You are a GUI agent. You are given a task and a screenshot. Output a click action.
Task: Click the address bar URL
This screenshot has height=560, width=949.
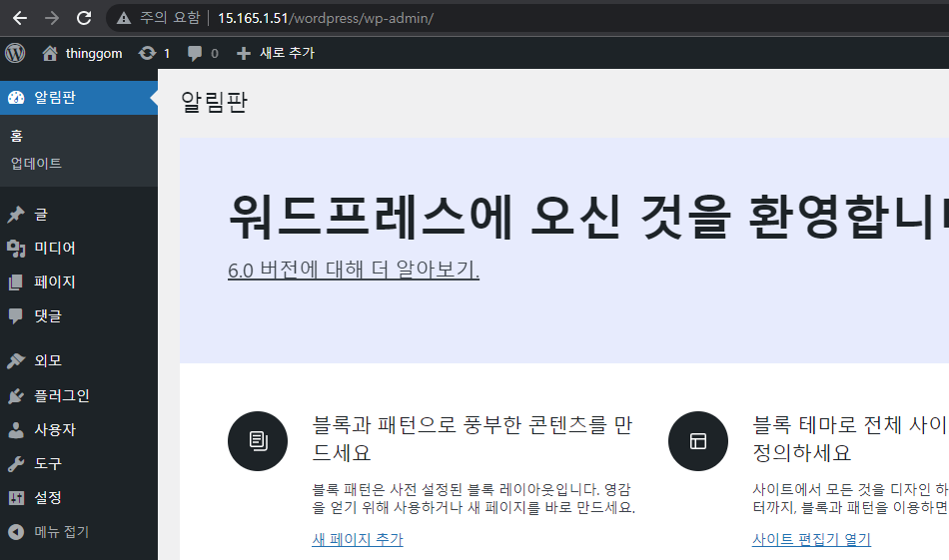click(x=326, y=18)
